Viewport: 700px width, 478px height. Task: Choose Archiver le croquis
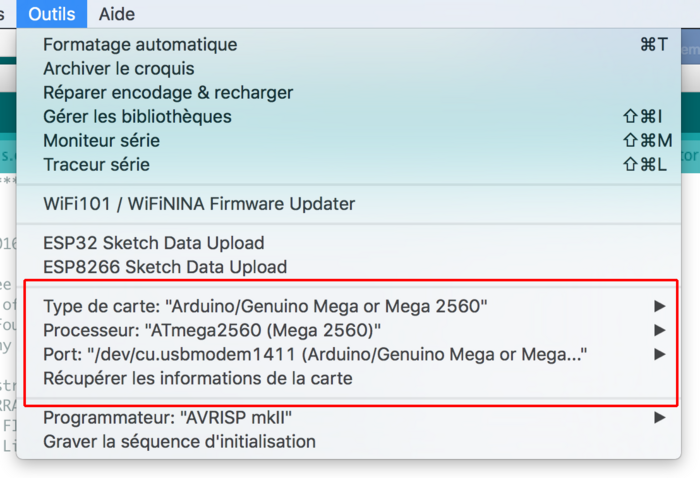point(349,69)
